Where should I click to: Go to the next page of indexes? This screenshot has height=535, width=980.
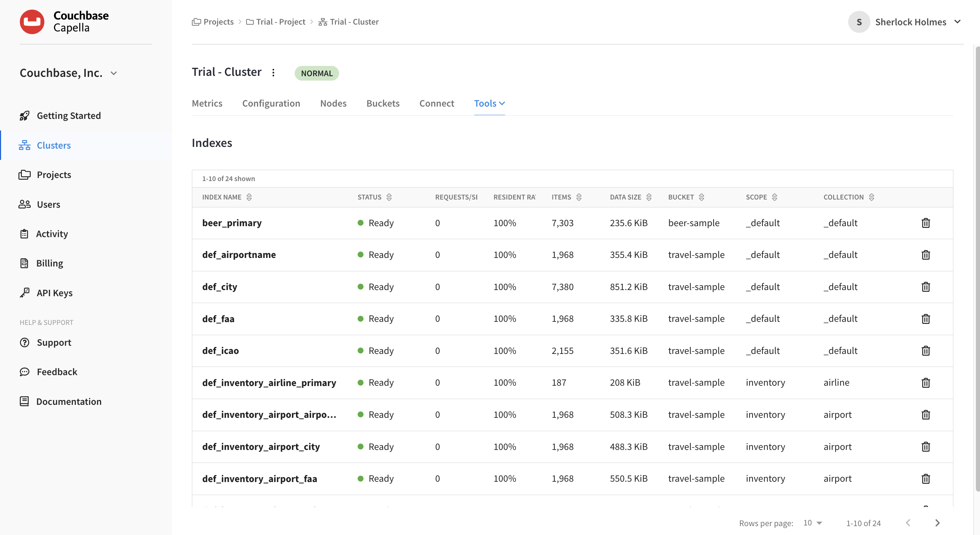click(x=937, y=523)
